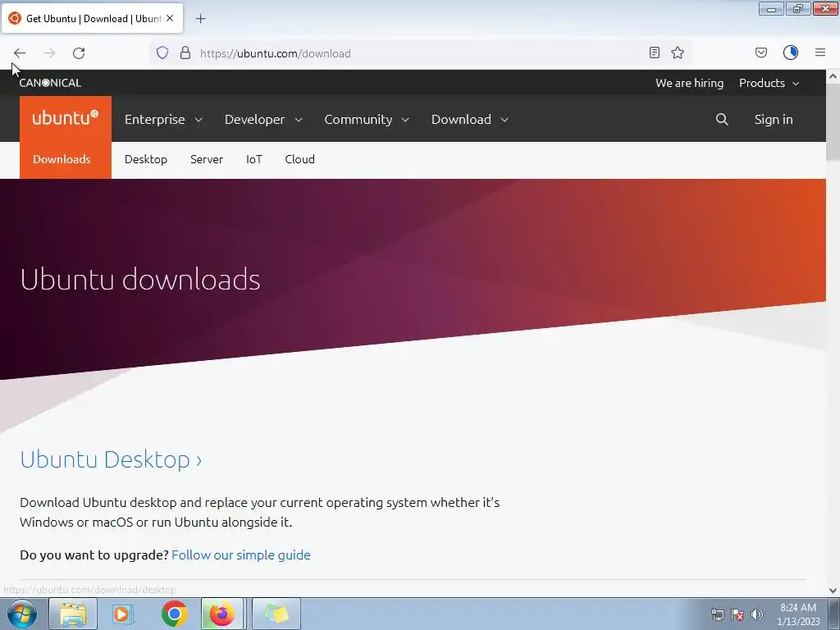Open the site search magnifier icon

[x=722, y=119]
